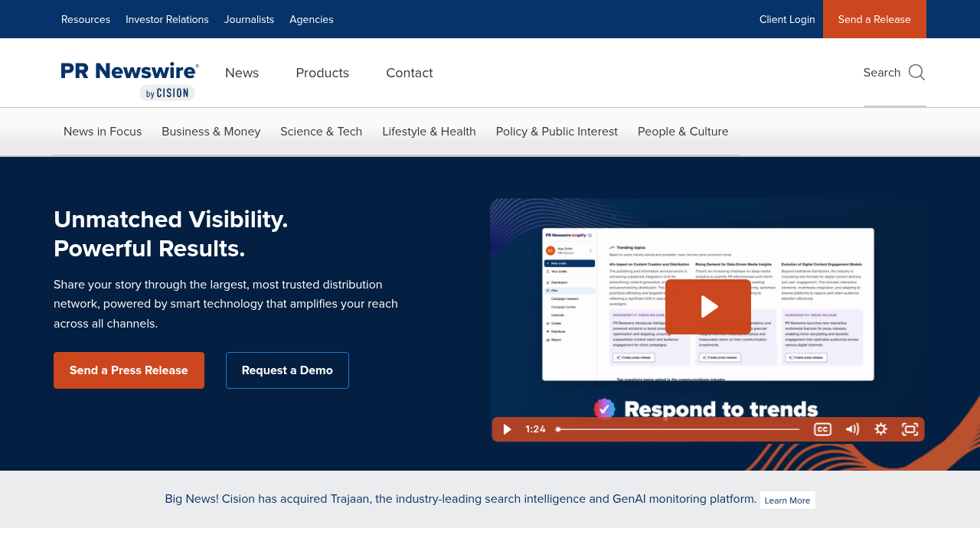Open the Products menu
Image resolution: width=980 pixels, height=551 pixels.
click(322, 73)
